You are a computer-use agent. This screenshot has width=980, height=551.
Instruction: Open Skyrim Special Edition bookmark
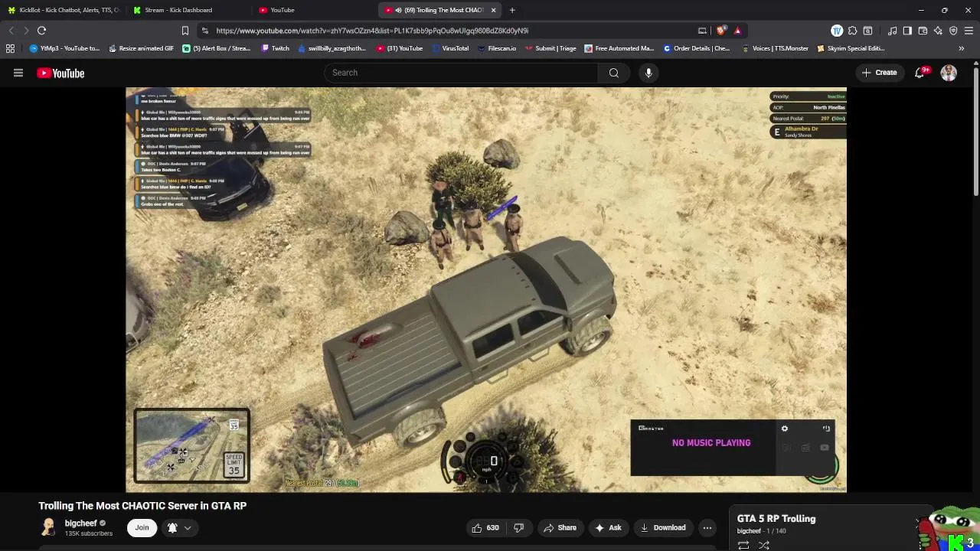851,48
